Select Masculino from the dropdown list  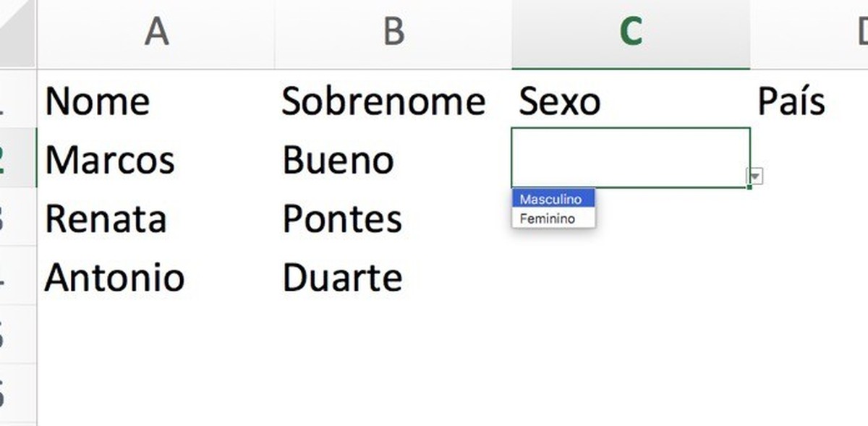(x=553, y=199)
